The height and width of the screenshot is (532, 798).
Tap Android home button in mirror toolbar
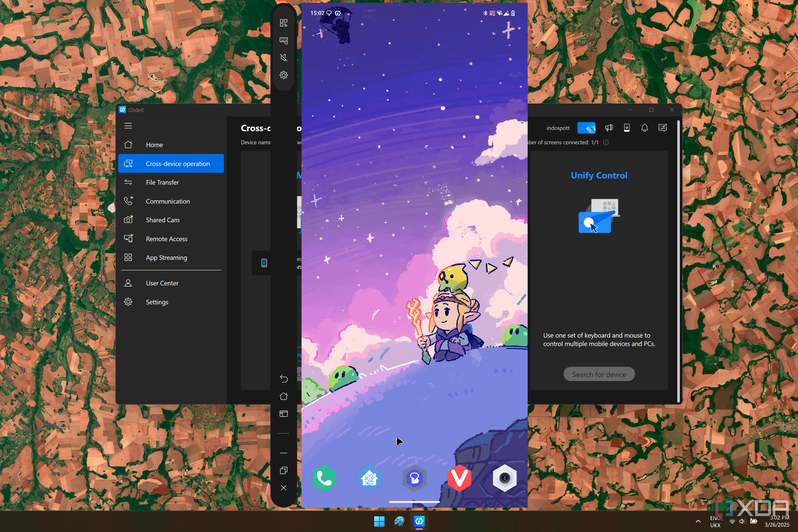284,396
